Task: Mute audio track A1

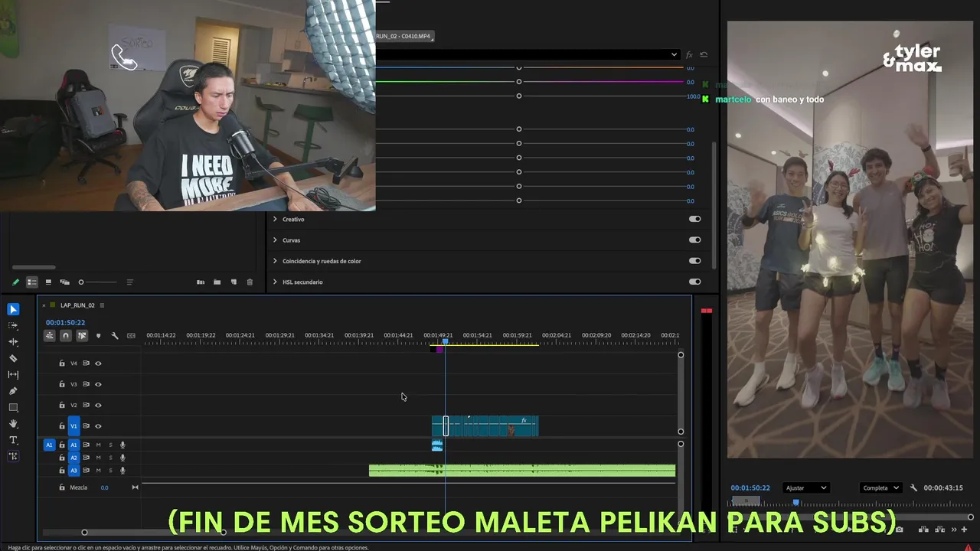Action: tap(98, 445)
